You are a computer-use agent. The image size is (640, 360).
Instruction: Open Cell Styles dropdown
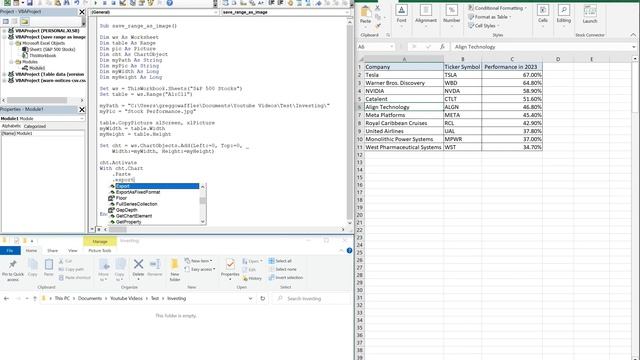(x=484, y=26)
